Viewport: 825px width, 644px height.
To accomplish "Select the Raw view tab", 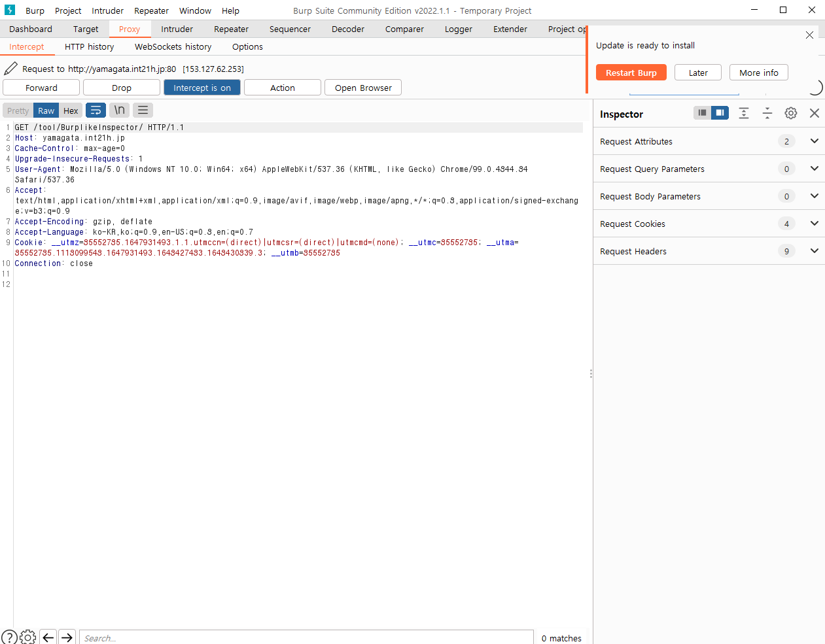I will click(x=46, y=110).
